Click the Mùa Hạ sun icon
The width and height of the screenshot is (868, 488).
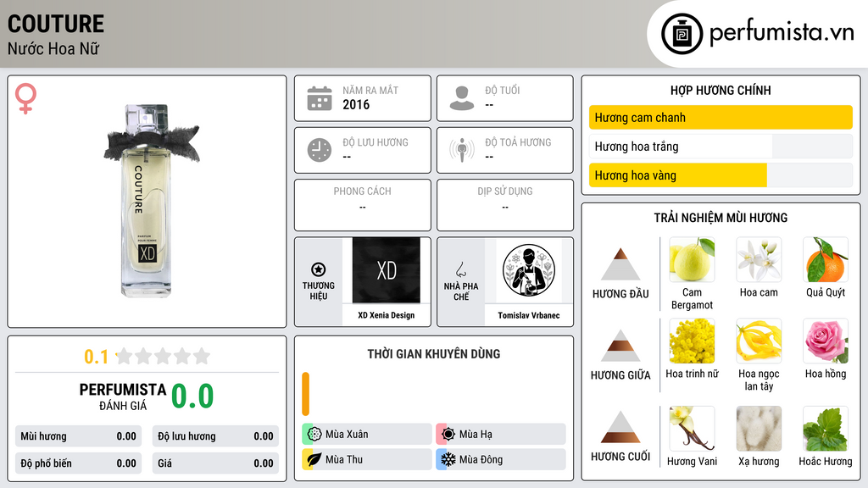pyautogui.click(x=448, y=434)
